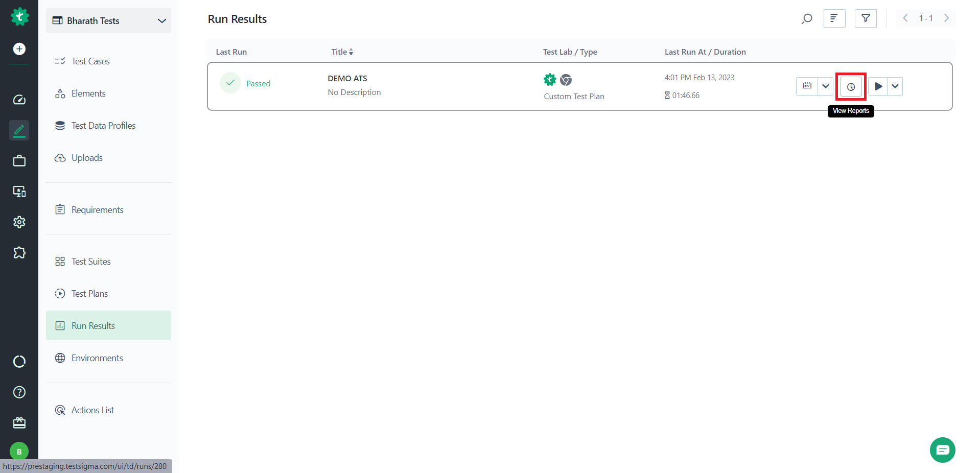Click the Last Run At / Duration header
The image size is (980, 473).
[x=705, y=52]
